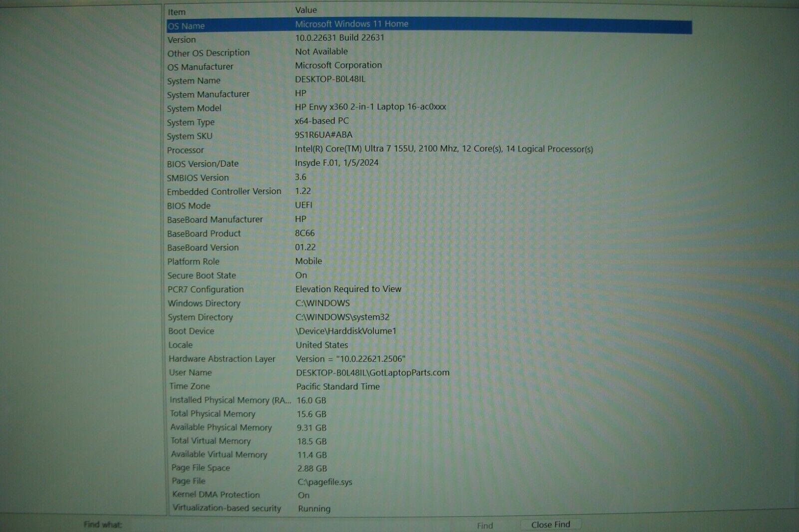Click the Value column header
The height and width of the screenshot is (532, 799).
click(x=306, y=10)
